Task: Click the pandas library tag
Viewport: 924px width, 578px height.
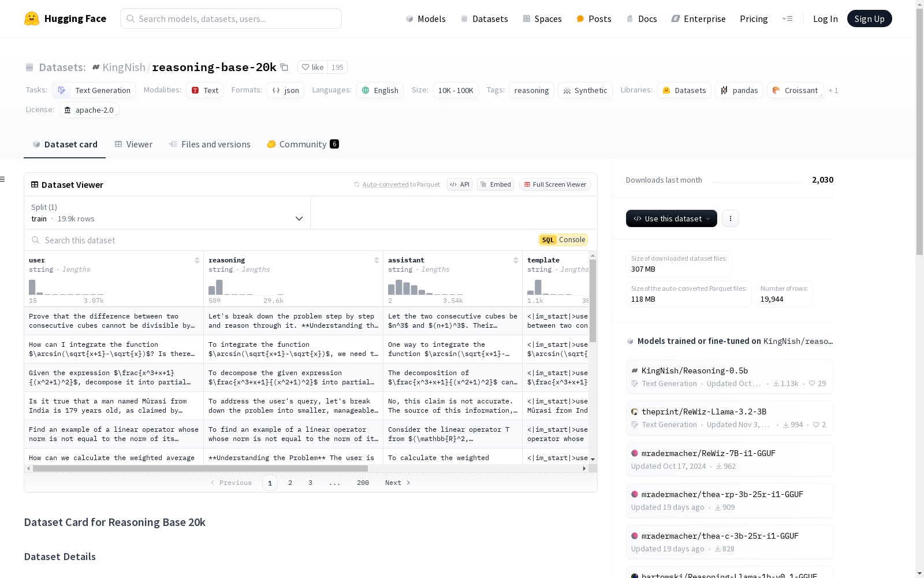Action: pos(739,90)
